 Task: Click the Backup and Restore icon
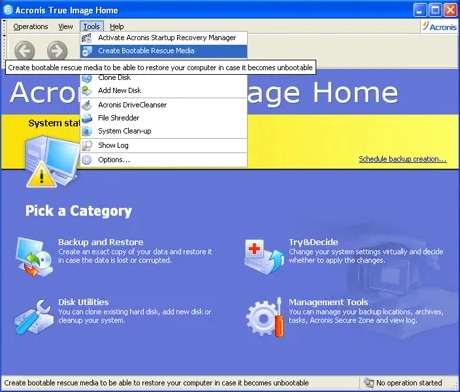pyautogui.click(x=34, y=257)
